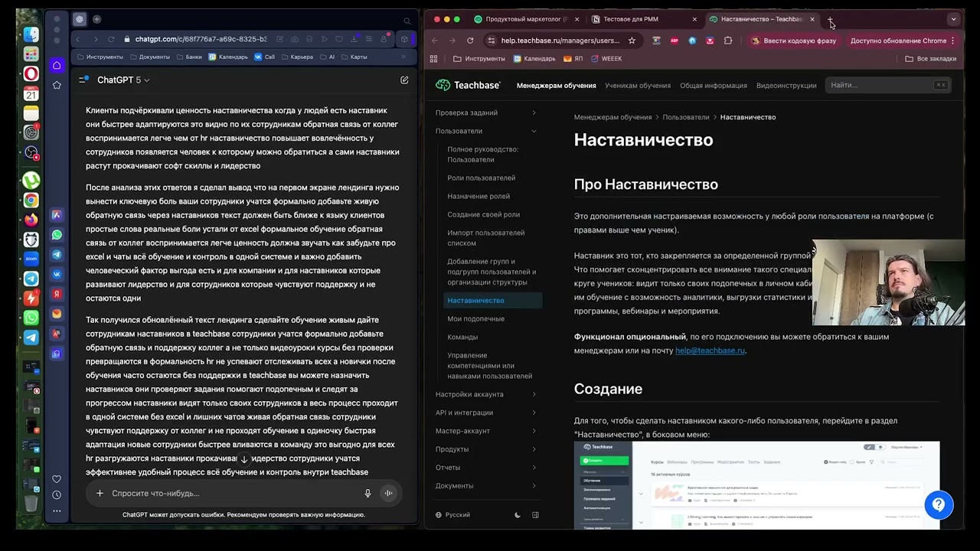Select the 'Ученикам обучения' nav item

(x=638, y=86)
